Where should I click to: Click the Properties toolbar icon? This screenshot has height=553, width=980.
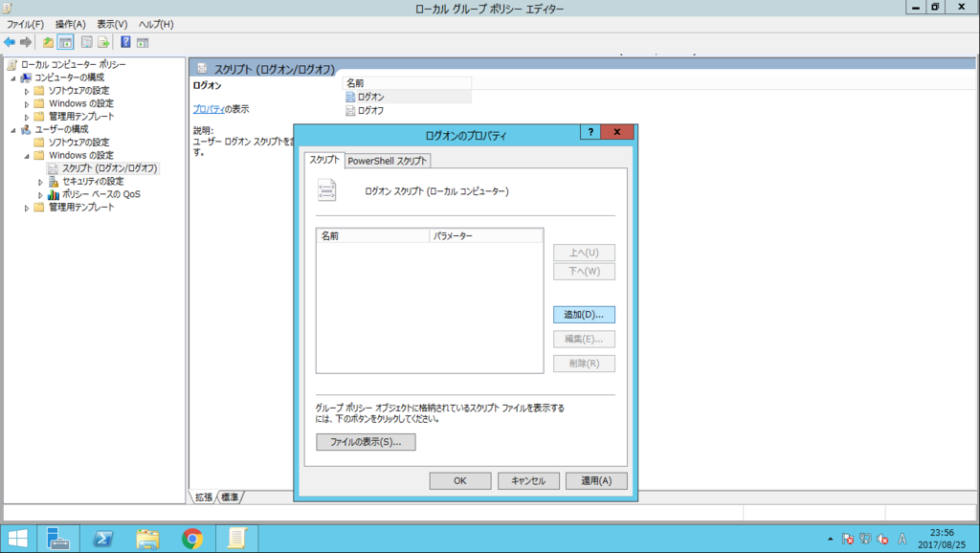click(87, 42)
